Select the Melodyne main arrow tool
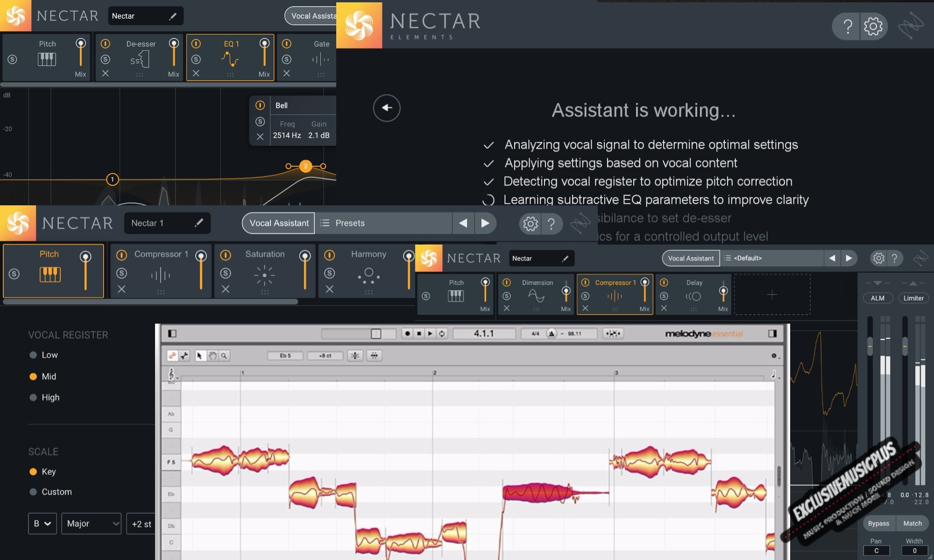 [200, 356]
